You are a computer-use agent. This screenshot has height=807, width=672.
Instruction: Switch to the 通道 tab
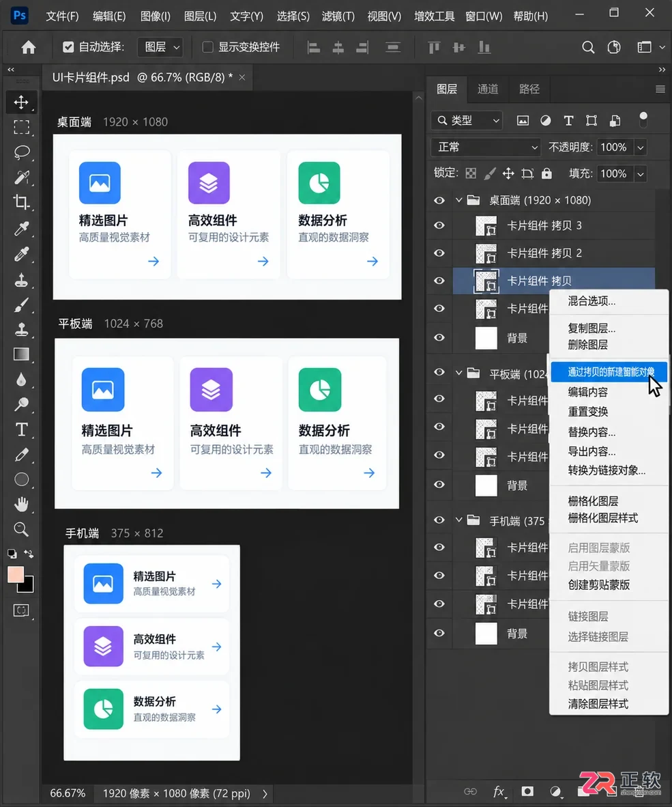click(487, 89)
